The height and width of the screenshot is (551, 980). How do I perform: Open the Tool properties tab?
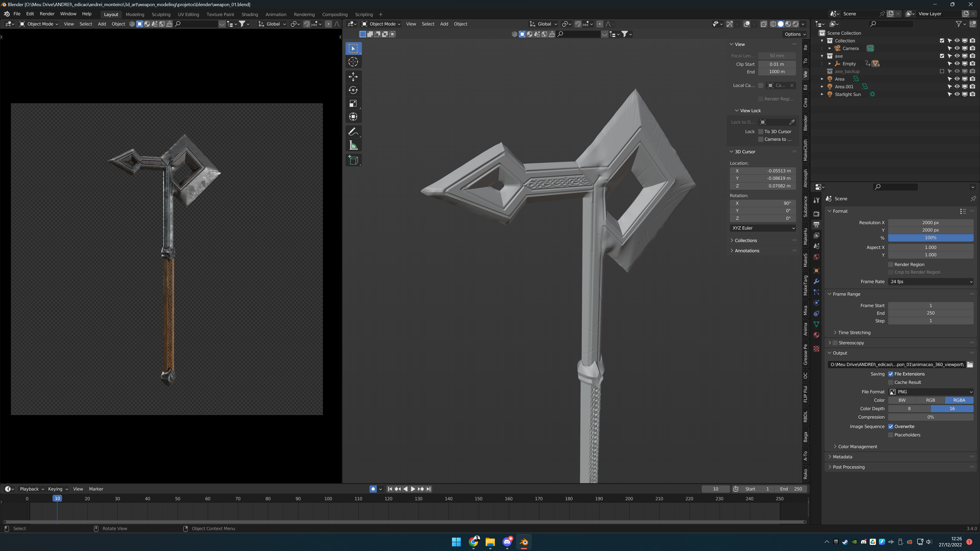coord(816,200)
